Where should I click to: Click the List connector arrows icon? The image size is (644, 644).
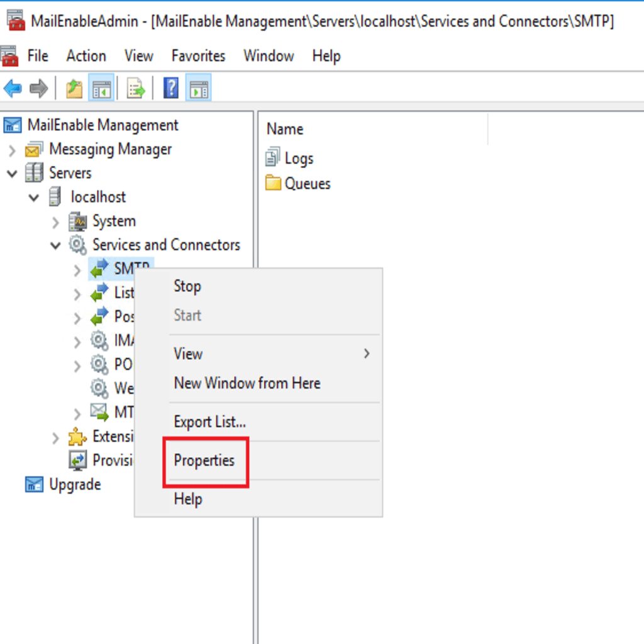pyautogui.click(x=99, y=293)
